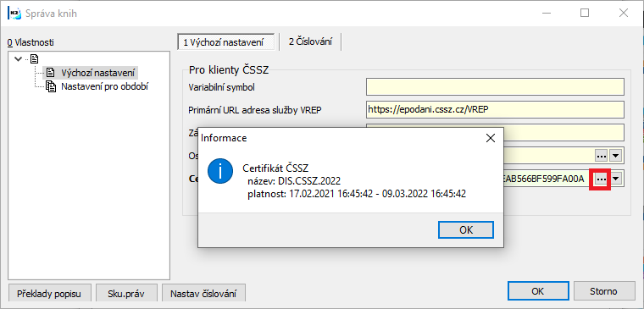Click the Nastavení pro období documents icon

[x=51, y=87]
